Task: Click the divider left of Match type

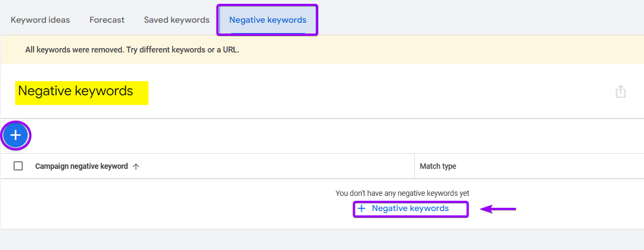Action: point(414,166)
